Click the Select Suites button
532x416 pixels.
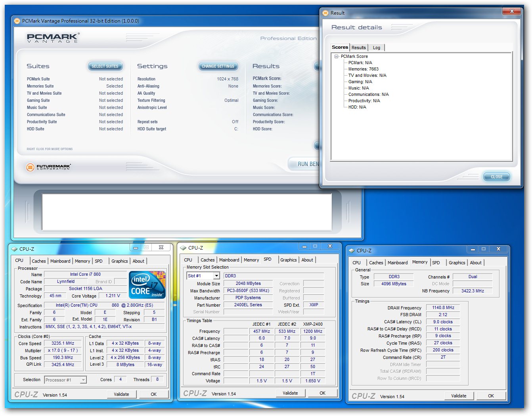(x=105, y=67)
